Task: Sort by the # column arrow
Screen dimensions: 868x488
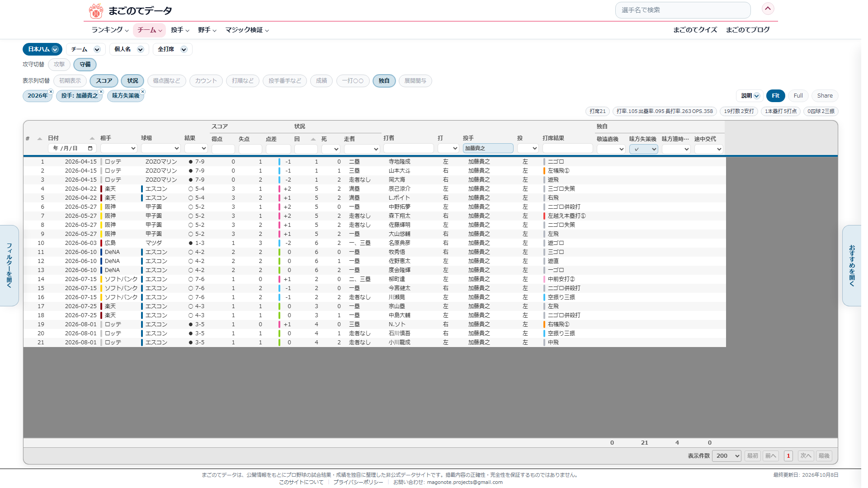Action: tap(40, 139)
